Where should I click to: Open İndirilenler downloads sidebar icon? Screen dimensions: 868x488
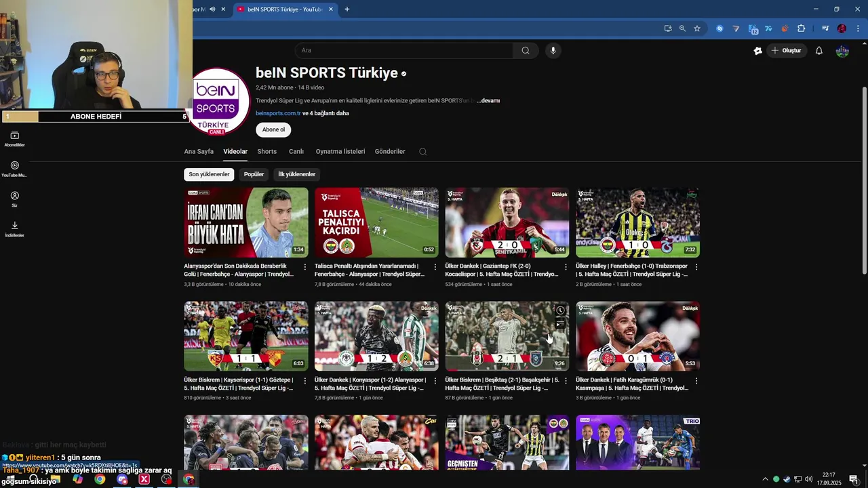click(x=15, y=229)
